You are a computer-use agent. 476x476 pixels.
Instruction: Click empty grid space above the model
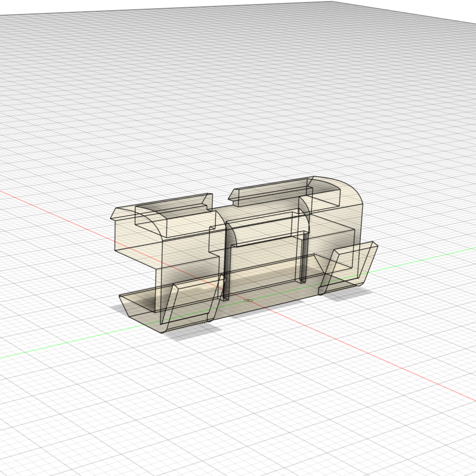(235, 98)
